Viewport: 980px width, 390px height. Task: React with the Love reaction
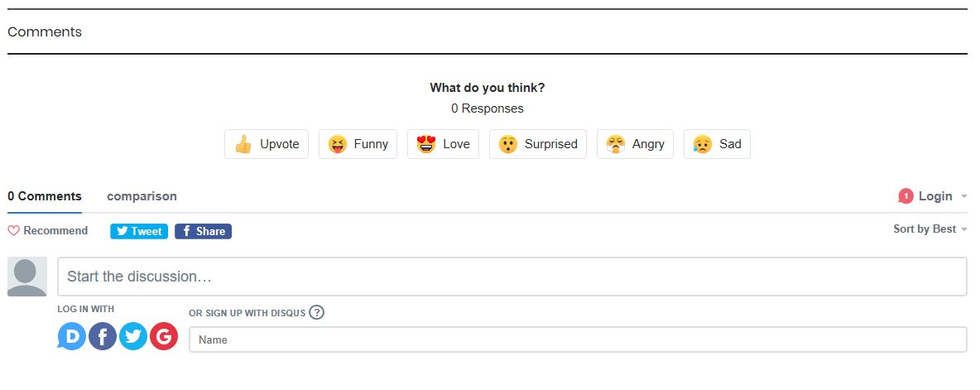pos(443,144)
